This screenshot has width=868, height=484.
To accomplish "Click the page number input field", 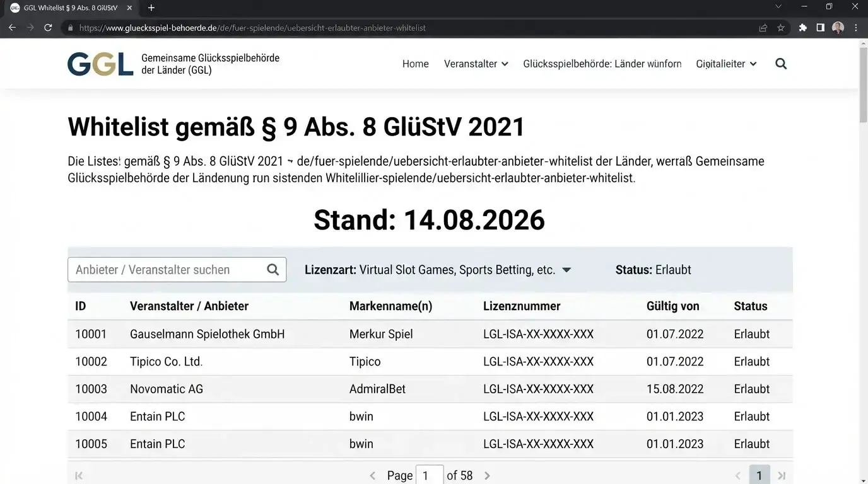I will pos(430,476).
